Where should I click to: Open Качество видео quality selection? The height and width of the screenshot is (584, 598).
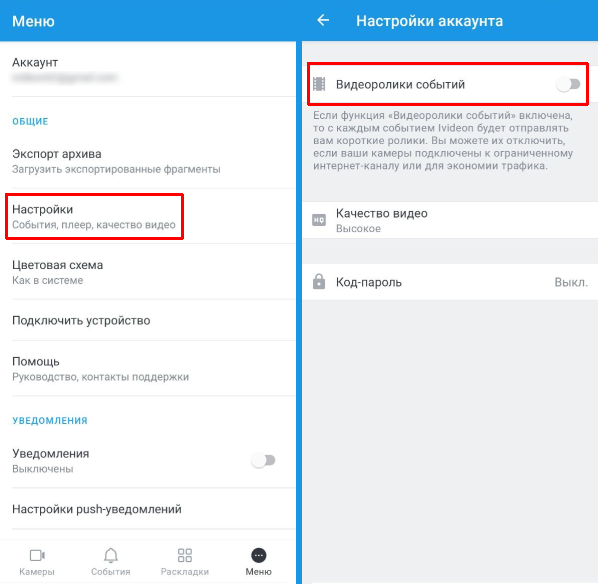pyautogui.click(x=450, y=220)
